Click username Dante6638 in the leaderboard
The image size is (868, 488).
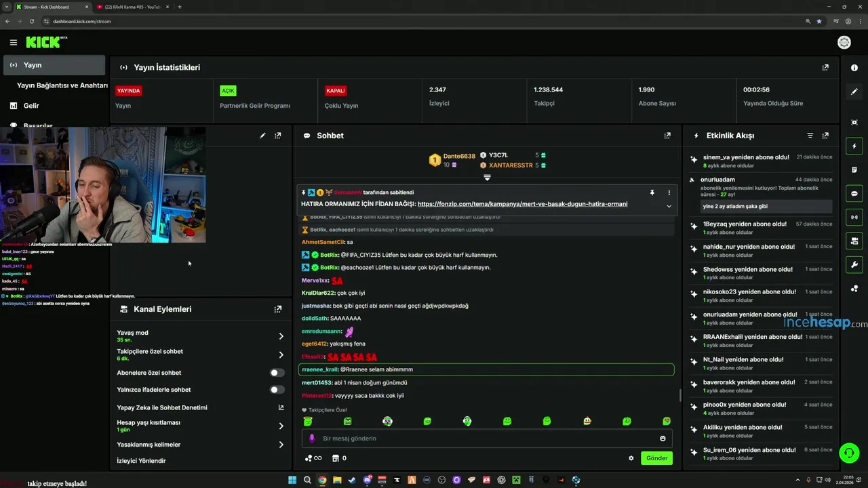[459, 156]
